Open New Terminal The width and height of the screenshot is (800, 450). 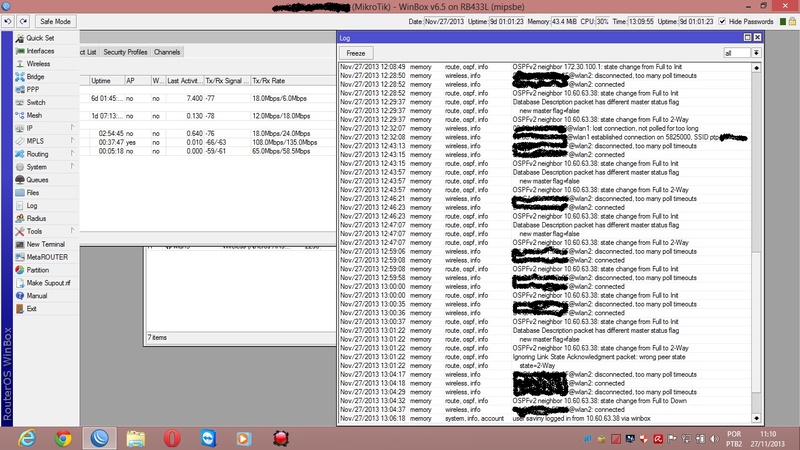(x=45, y=244)
